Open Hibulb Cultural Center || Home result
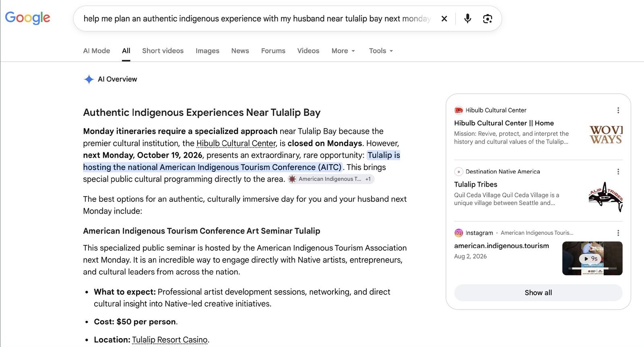This screenshot has width=644, height=347. coord(504,123)
